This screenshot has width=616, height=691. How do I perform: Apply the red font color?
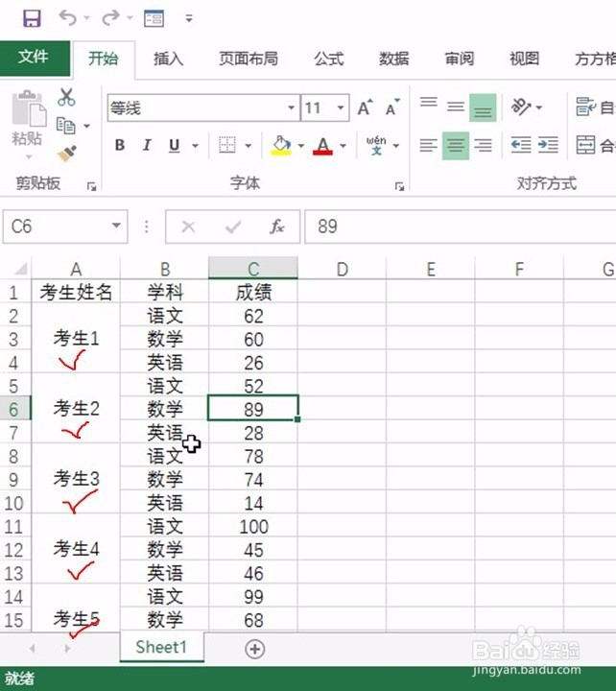click(x=322, y=145)
